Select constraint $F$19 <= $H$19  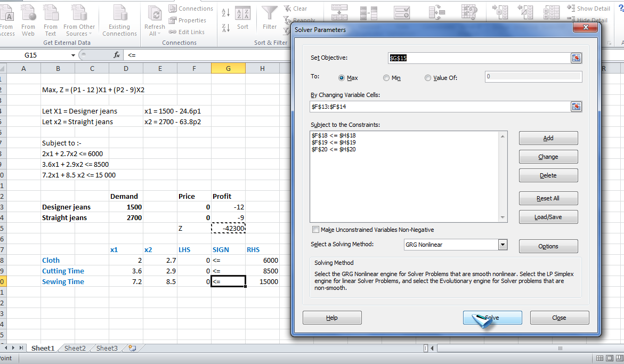(x=334, y=142)
